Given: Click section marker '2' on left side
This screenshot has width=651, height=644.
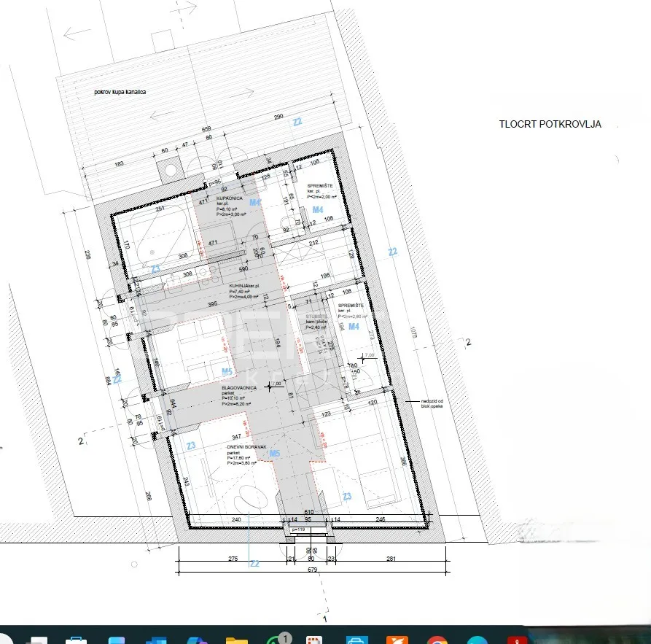Looking at the screenshot, I should [x=80, y=441].
